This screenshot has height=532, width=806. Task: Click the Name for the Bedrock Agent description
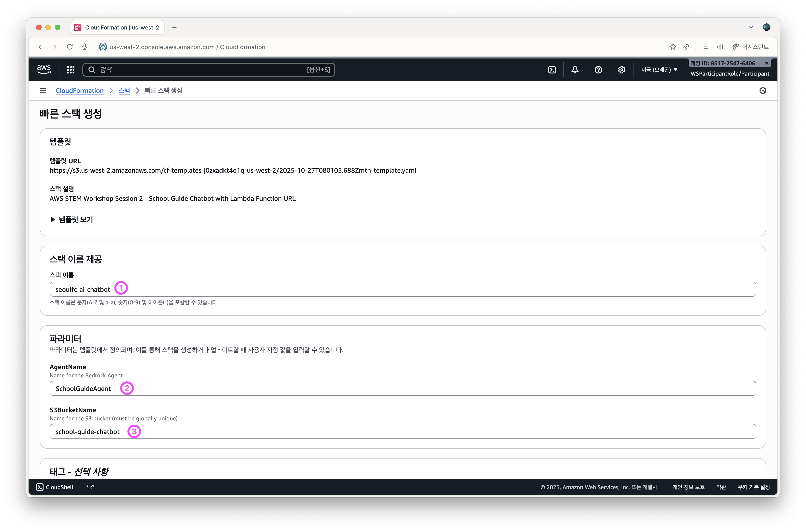86,375
